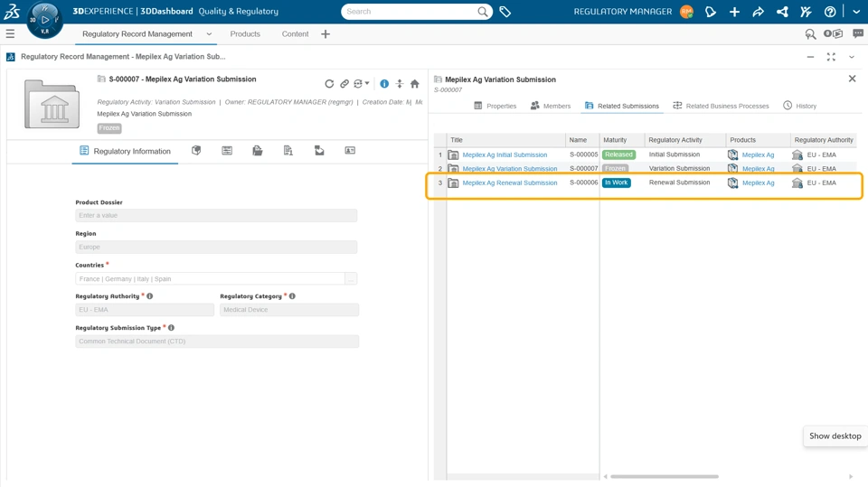The height and width of the screenshot is (487, 868).
Task: Open the Properties tab in side panel
Action: (495, 106)
